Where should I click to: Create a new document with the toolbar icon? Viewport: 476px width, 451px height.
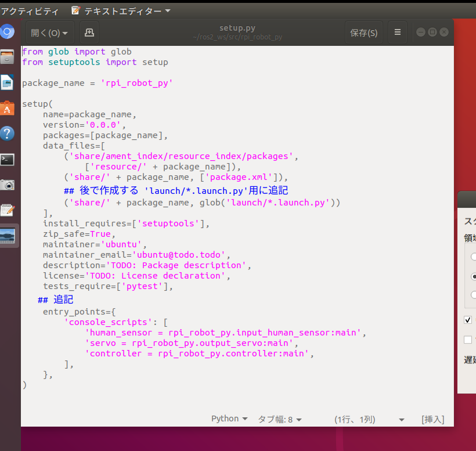click(89, 33)
